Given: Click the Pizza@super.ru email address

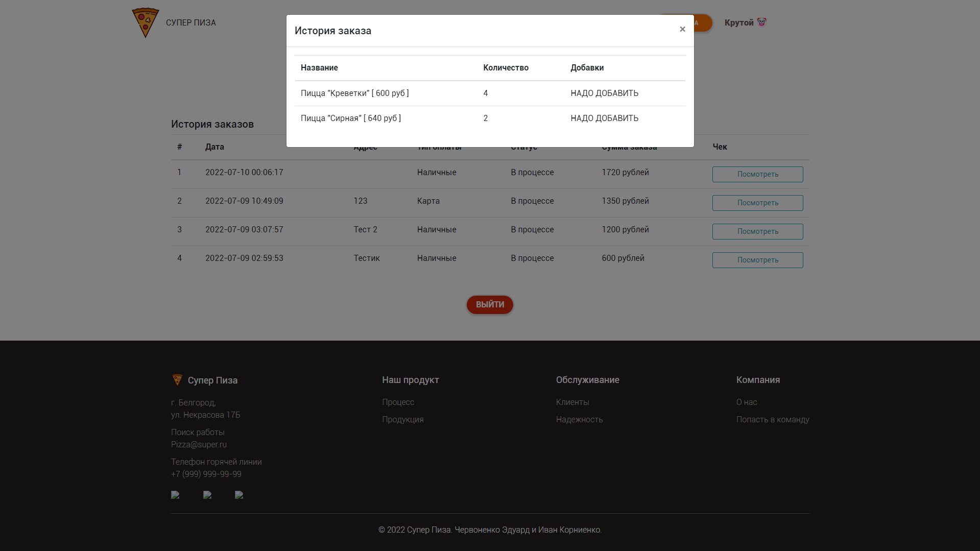Looking at the screenshot, I should pyautogui.click(x=199, y=444).
